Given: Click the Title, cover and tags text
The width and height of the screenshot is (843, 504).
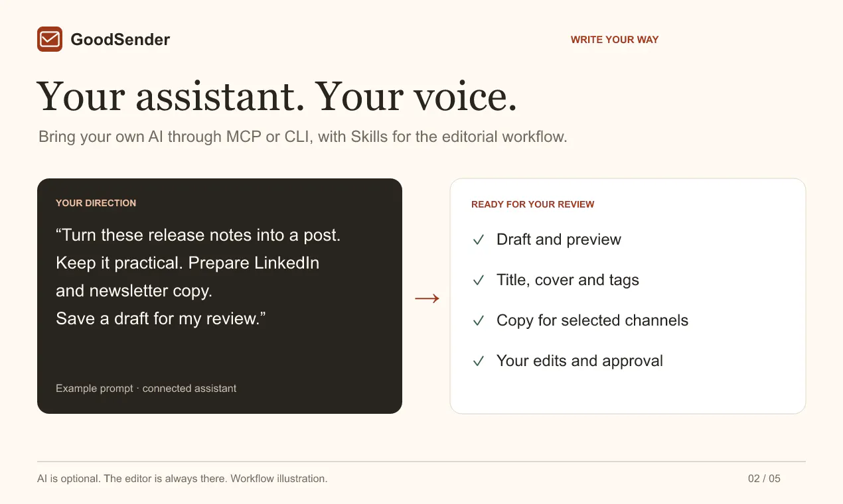Looking at the screenshot, I should (568, 281).
